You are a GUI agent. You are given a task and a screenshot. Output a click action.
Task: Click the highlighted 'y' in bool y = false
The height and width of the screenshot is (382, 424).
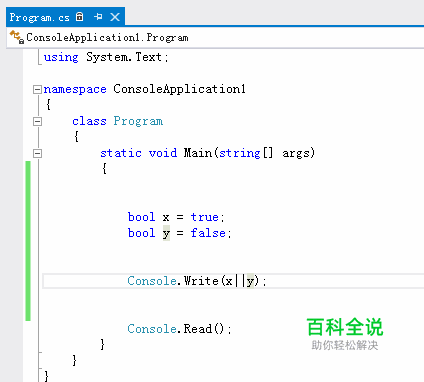166,233
